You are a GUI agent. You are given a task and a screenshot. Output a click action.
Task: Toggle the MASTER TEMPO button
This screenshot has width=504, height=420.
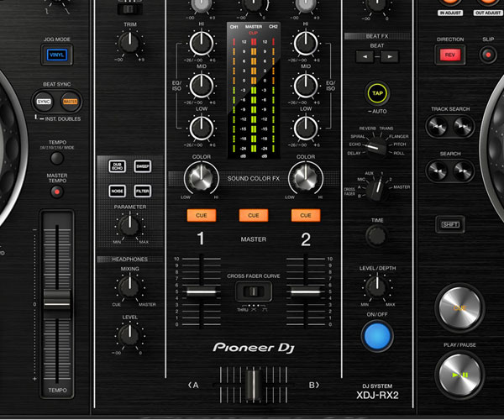tap(57, 192)
